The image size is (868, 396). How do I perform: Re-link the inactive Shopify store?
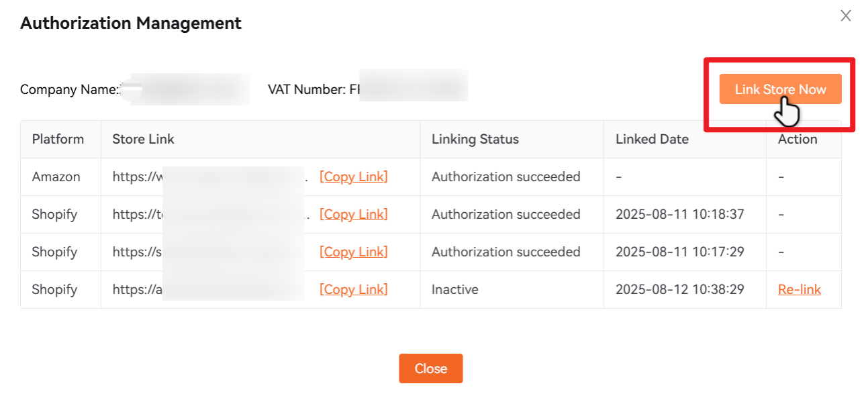(x=800, y=289)
